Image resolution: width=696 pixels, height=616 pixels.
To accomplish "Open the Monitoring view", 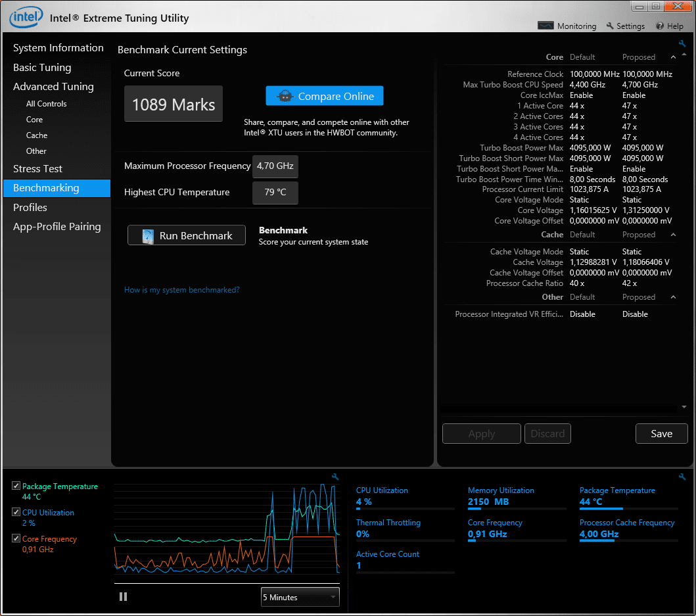I will pyautogui.click(x=567, y=26).
